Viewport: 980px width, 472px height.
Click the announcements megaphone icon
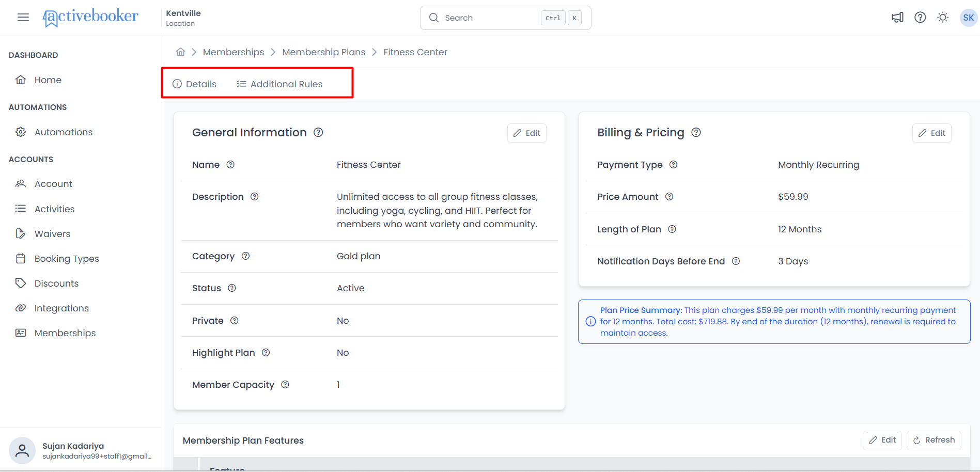(x=897, y=18)
